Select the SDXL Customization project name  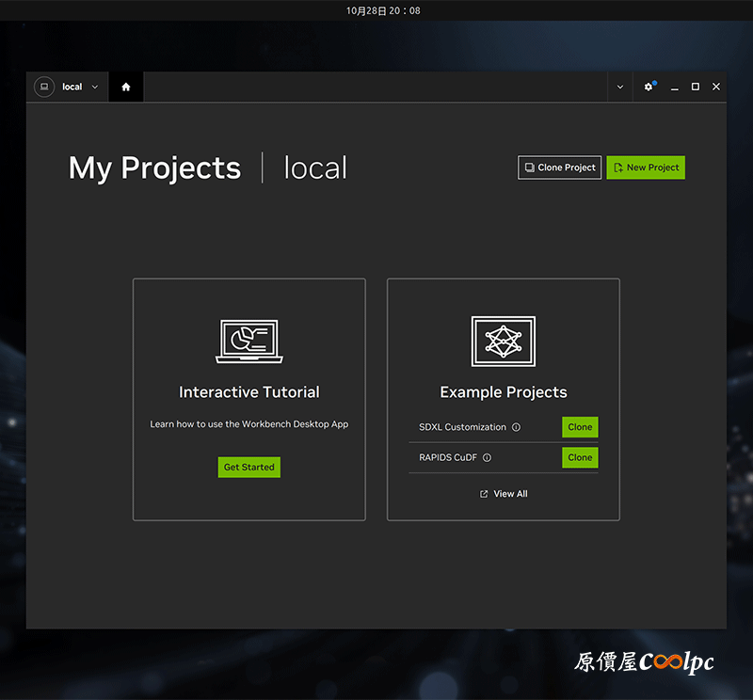coord(462,427)
